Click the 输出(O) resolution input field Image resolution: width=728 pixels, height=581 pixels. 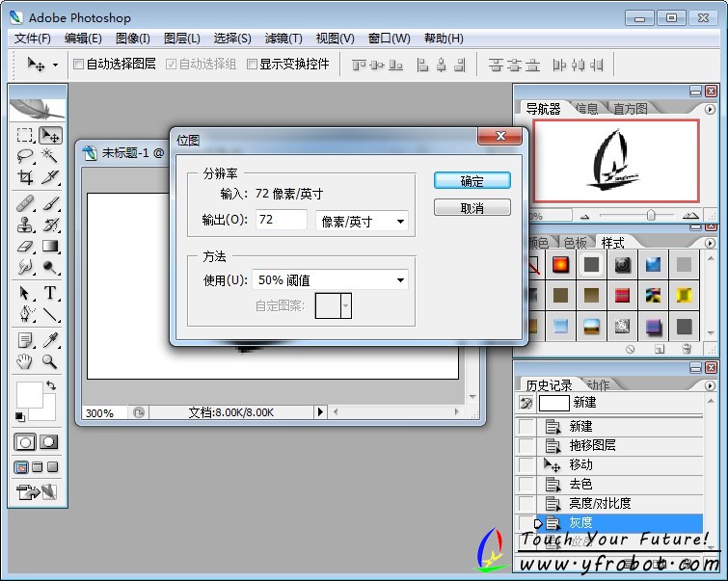(282, 220)
